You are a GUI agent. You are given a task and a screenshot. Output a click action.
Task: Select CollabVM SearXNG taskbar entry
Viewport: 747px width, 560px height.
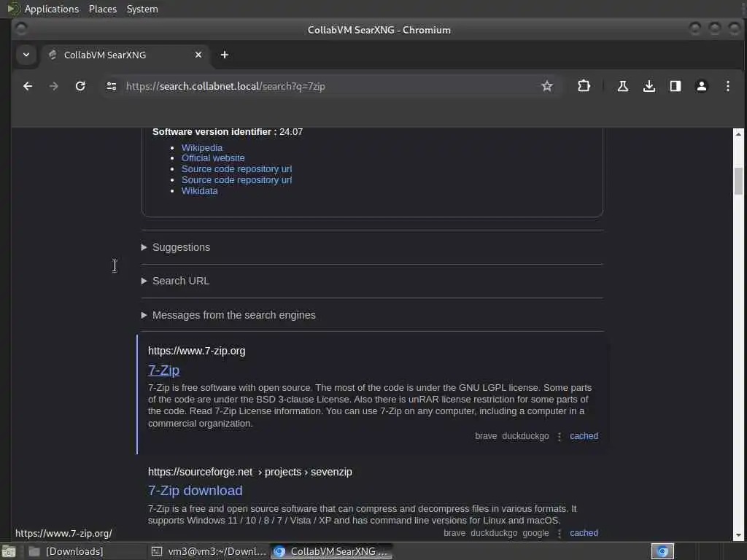click(332, 551)
